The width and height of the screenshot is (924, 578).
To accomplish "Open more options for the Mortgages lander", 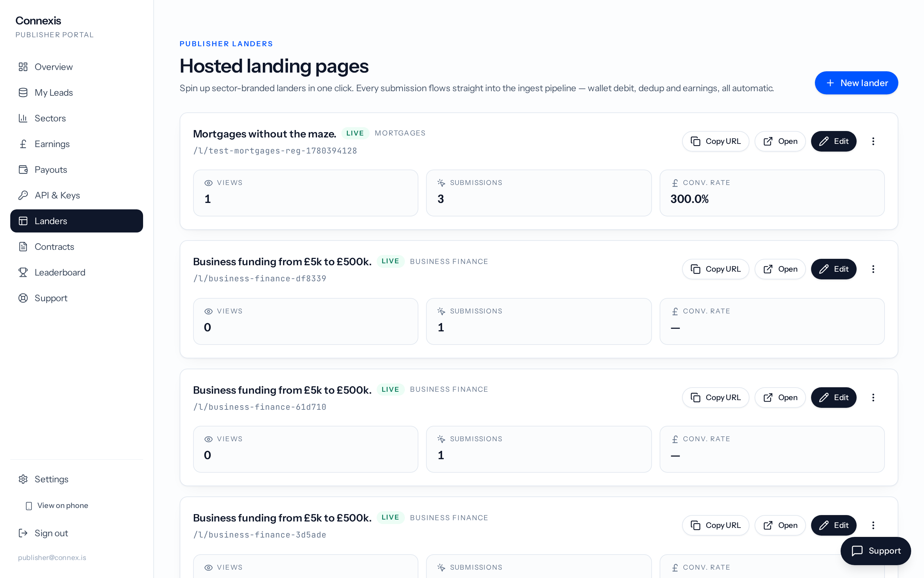I will pyautogui.click(x=873, y=141).
